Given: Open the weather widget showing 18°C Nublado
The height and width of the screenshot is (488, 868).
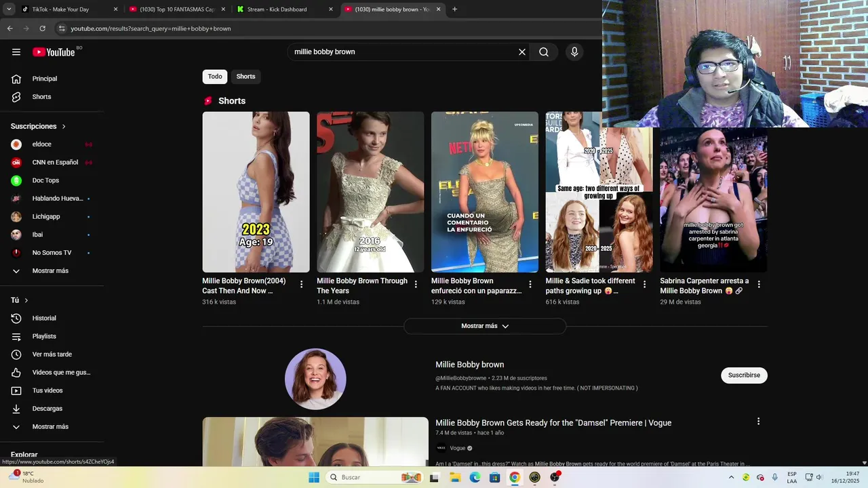Looking at the screenshot, I should click(x=27, y=477).
